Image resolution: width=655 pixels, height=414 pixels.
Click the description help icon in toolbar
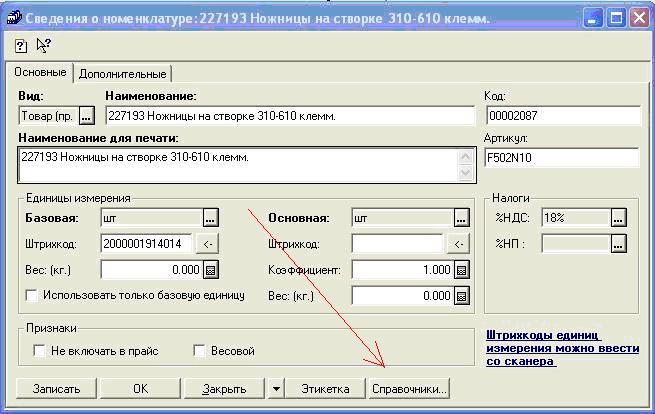pyautogui.click(x=21, y=45)
